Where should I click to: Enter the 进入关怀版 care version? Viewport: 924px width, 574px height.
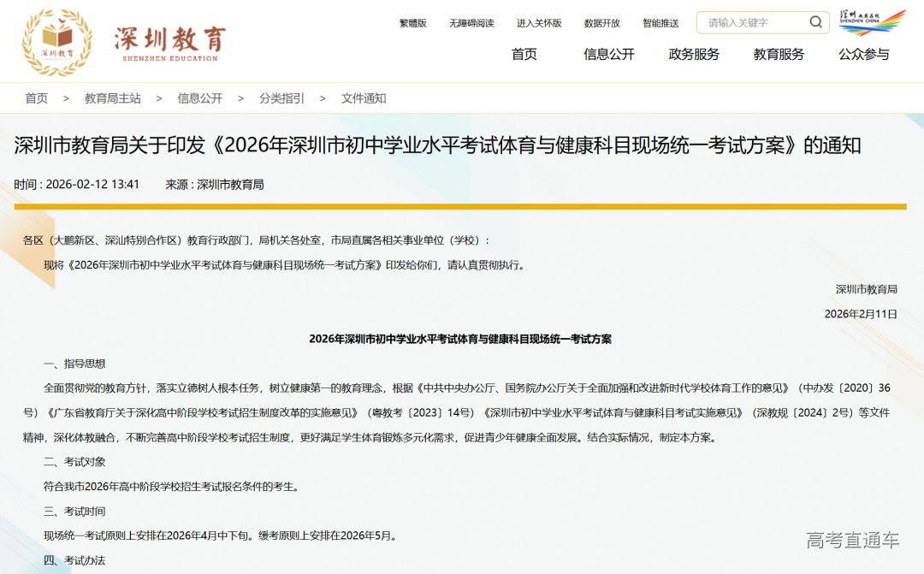[x=540, y=23]
